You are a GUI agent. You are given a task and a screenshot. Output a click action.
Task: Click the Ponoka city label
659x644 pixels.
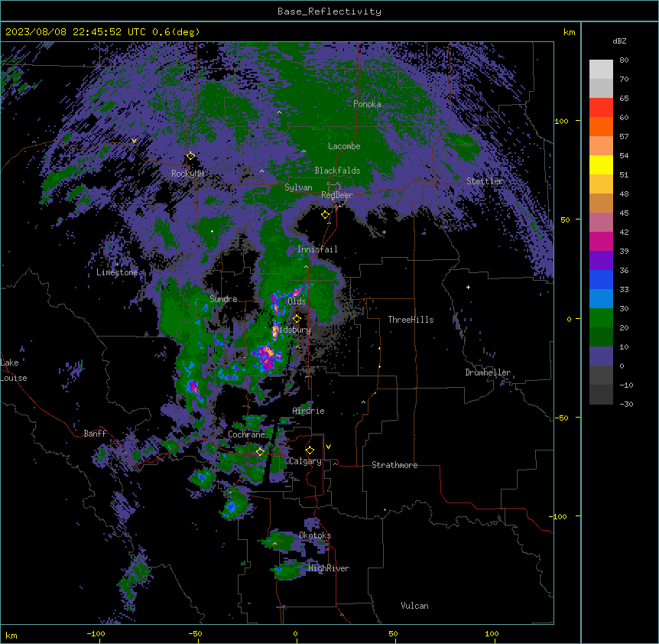point(367,104)
